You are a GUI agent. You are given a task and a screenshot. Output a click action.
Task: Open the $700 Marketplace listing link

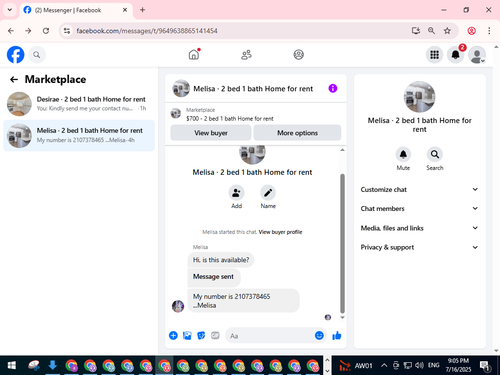230,118
